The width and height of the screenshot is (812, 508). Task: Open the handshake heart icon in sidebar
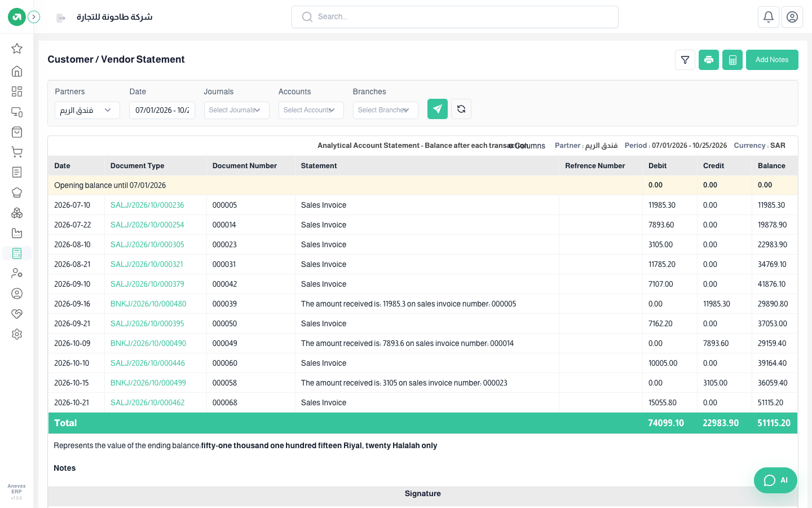click(x=17, y=314)
